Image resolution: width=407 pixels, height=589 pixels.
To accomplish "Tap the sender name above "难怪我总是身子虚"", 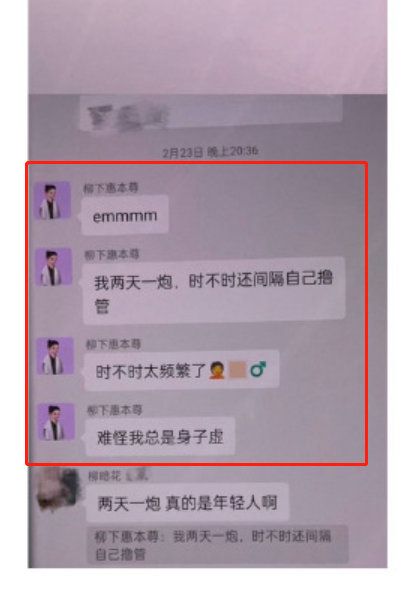I will (x=115, y=410).
